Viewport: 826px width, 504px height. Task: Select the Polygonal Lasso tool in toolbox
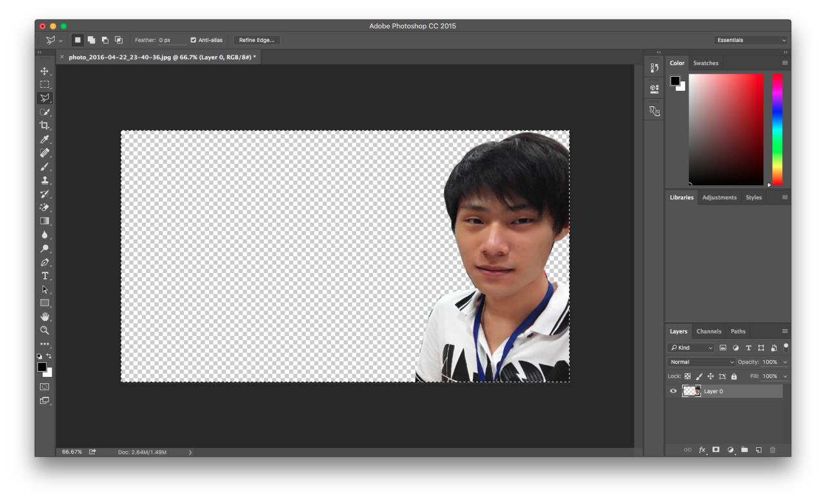[45, 98]
